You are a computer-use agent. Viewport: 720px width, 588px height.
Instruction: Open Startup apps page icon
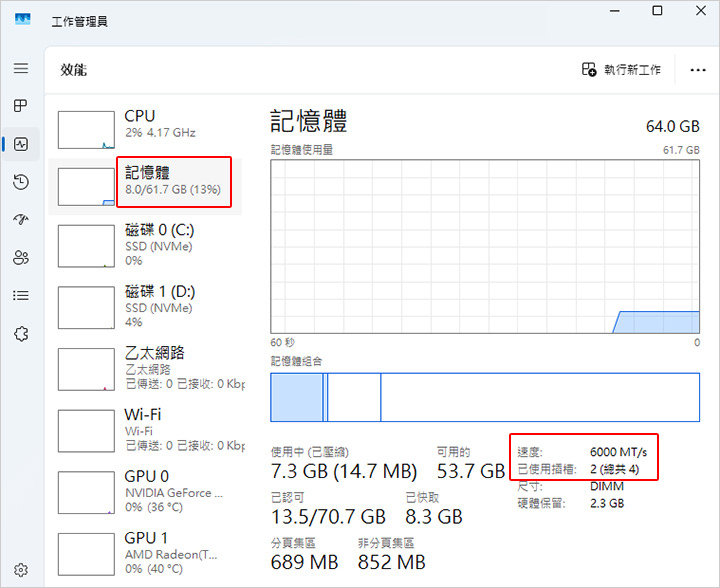21,219
